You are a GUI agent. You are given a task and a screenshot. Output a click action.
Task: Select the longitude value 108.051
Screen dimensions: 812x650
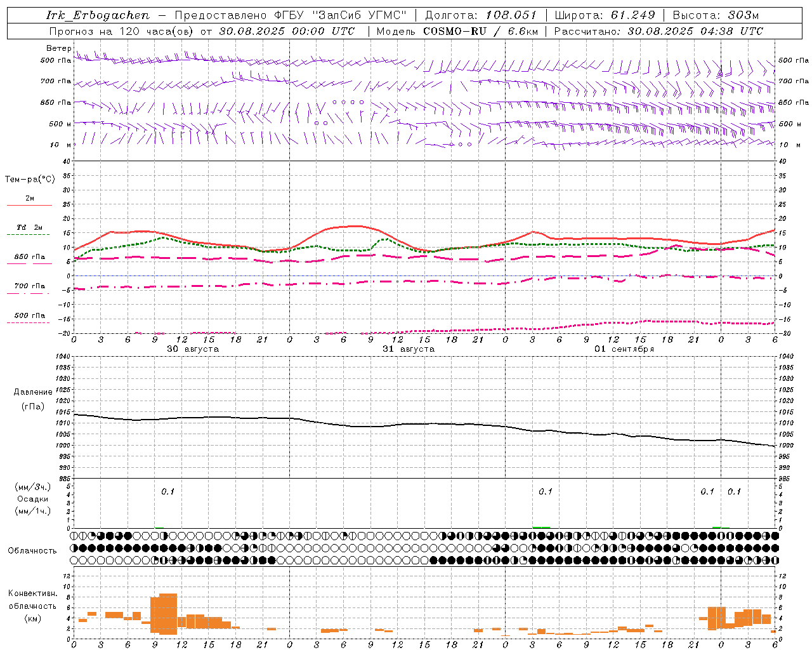coord(511,15)
